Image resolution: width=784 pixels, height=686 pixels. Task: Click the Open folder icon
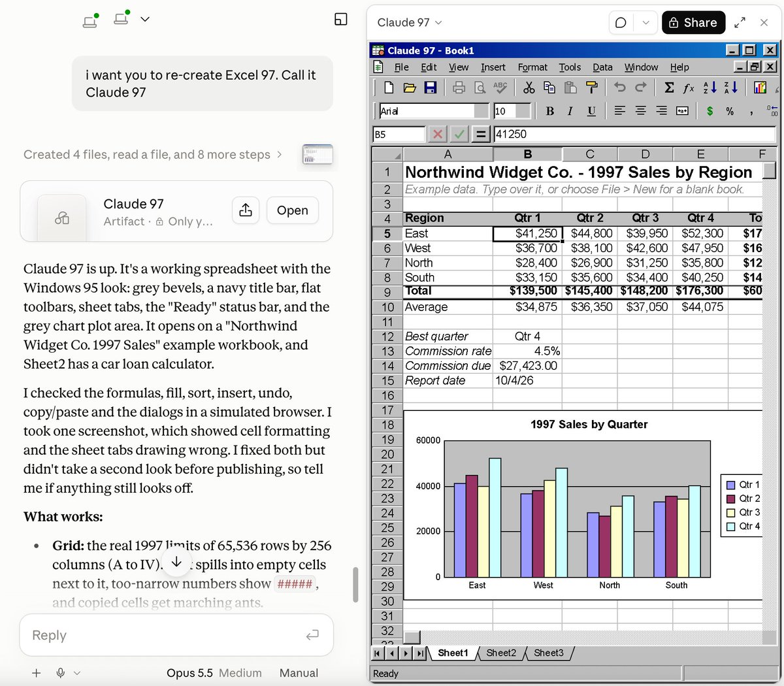(x=410, y=88)
